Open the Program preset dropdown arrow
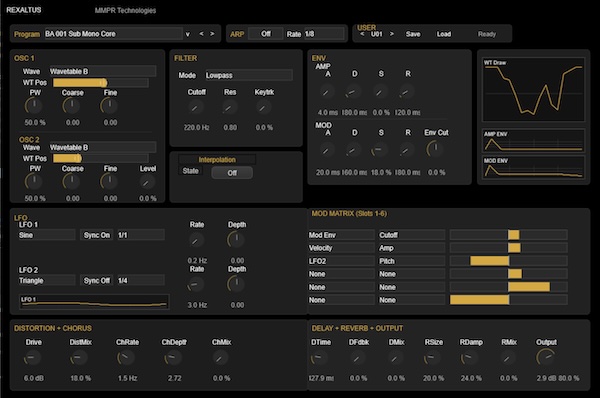This screenshot has width=600, height=398. pyautogui.click(x=188, y=34)
